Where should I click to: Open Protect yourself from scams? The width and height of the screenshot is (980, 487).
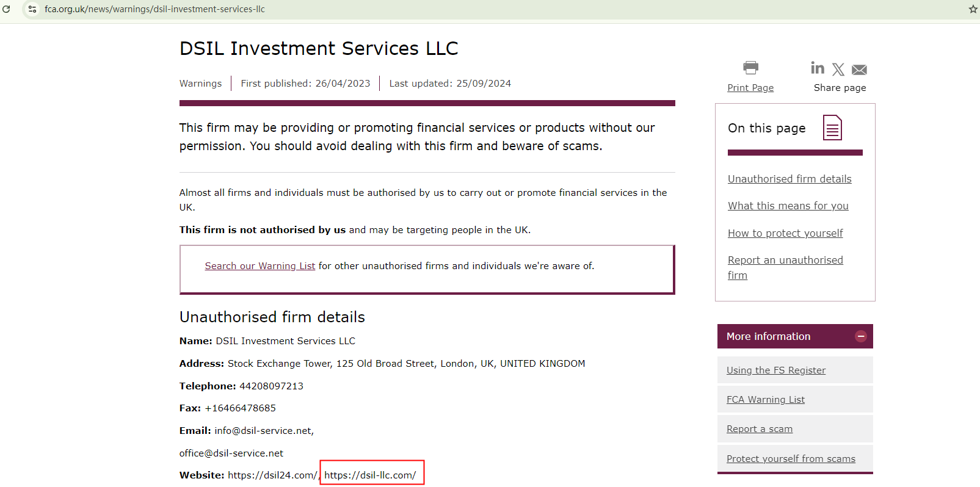[791, 459]
